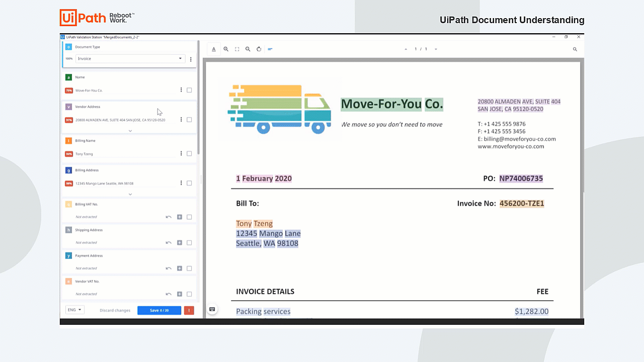Image resolution: width=644 pixels, height=362 pixels.
Task: Go to the previous page arrow
Action: pyautogui.click(x=406, y=49)
